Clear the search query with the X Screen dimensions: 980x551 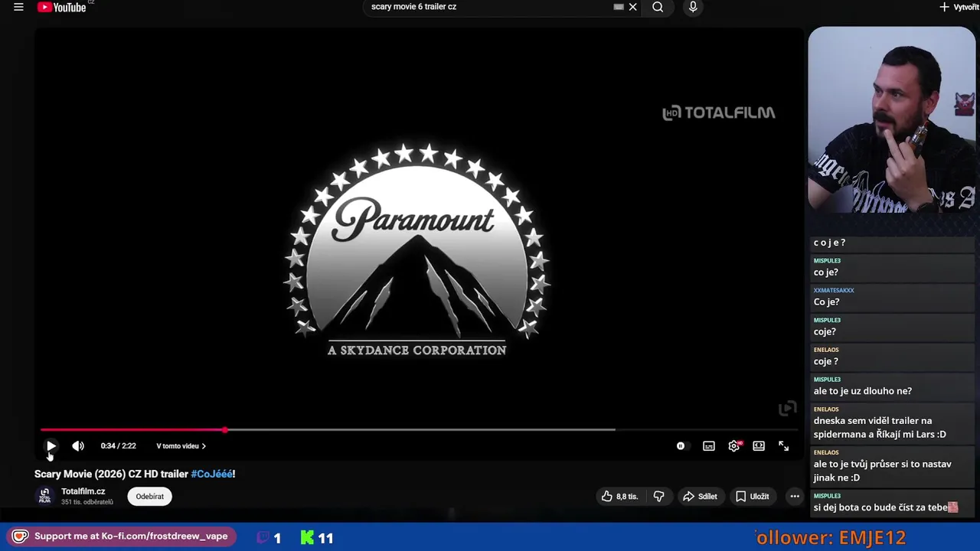point(632,7)
